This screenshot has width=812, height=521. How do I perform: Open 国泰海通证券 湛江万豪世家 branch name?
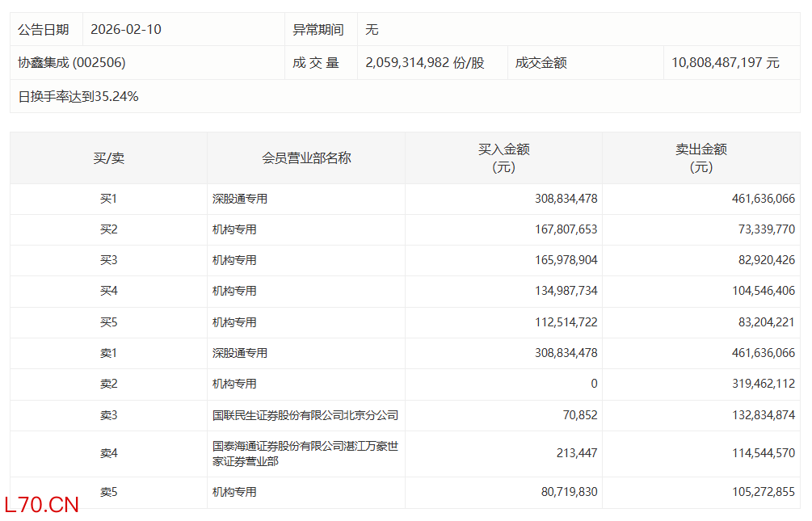tap(305, 453)
